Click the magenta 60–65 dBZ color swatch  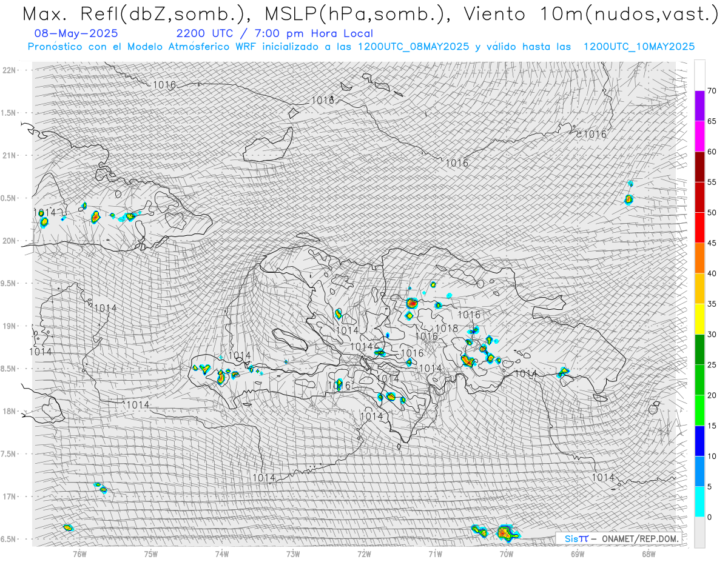click(x=699, y=136)
